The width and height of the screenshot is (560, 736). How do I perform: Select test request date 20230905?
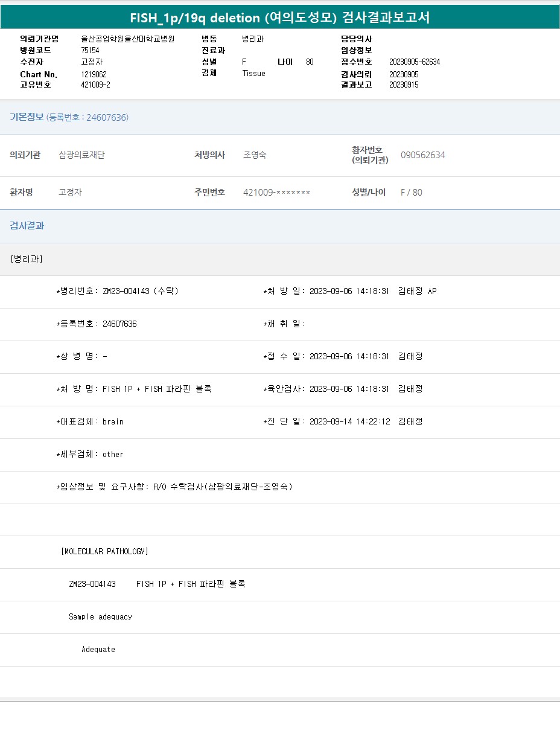pos(404,74)
